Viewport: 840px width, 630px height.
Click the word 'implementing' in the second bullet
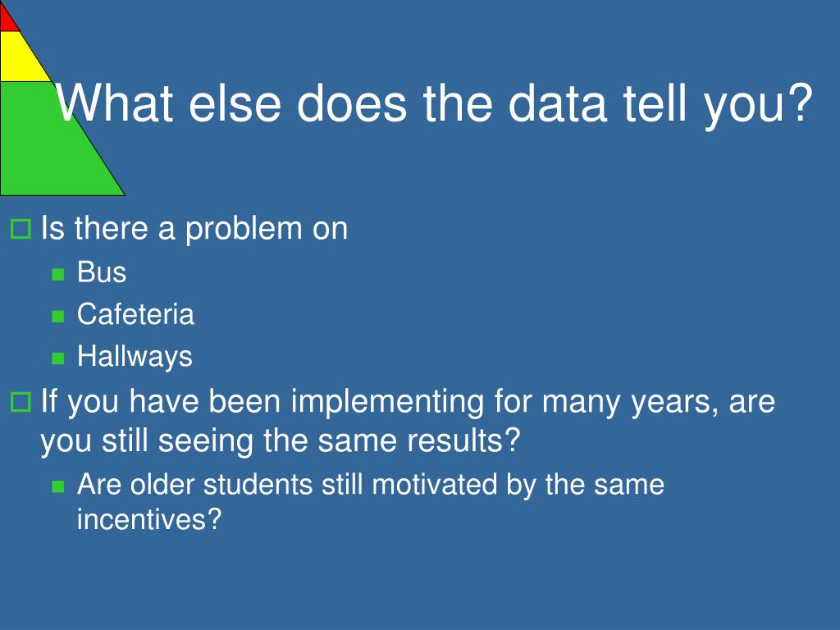(387, 403)
